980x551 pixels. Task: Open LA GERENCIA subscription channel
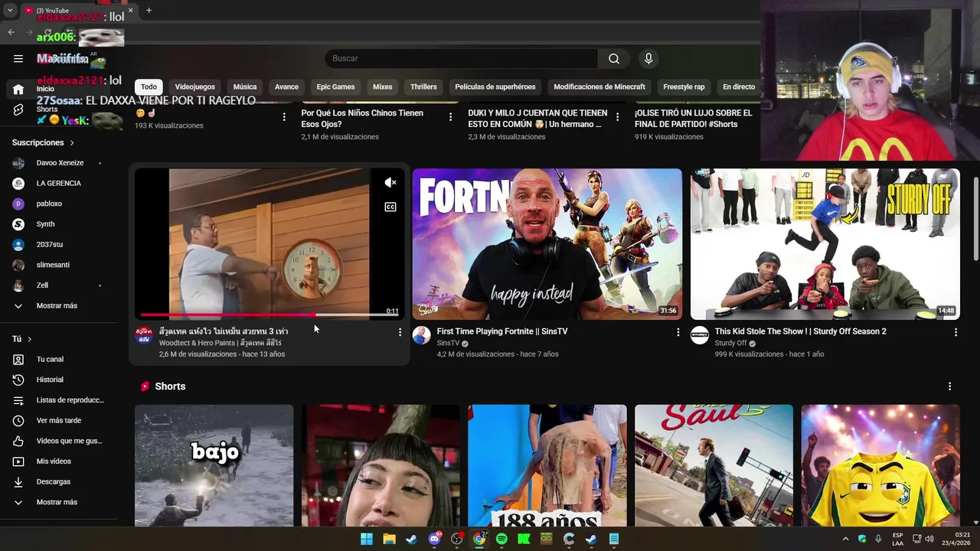point(57,184)
